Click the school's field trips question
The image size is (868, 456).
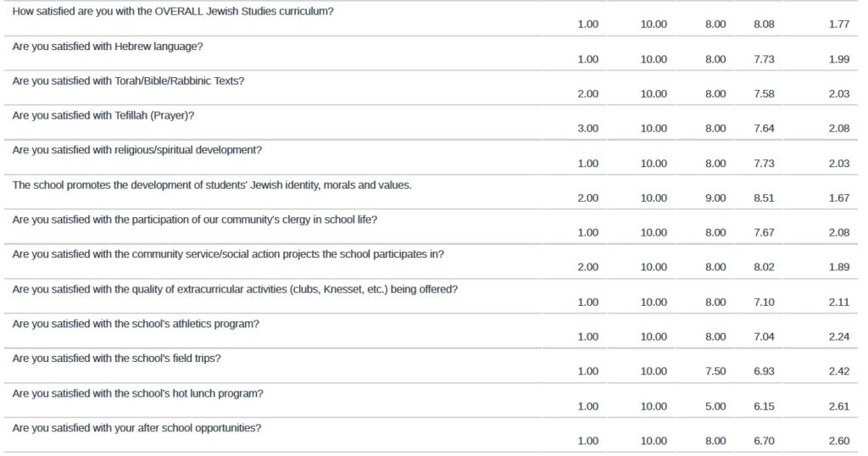(x=116, y=358)
